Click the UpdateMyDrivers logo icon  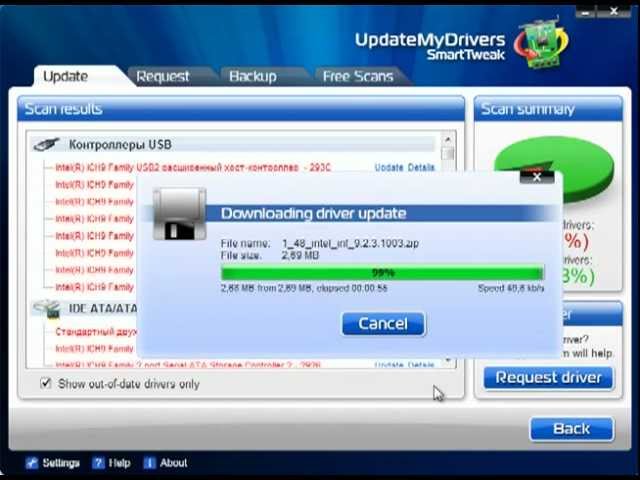pyautogui.click(x=541, y=41)
